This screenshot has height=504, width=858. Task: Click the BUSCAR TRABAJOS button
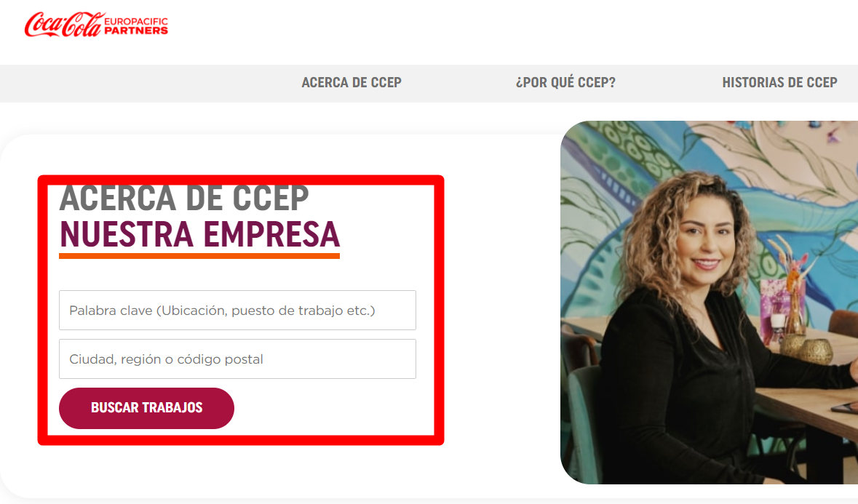click(x=147, y=408)
